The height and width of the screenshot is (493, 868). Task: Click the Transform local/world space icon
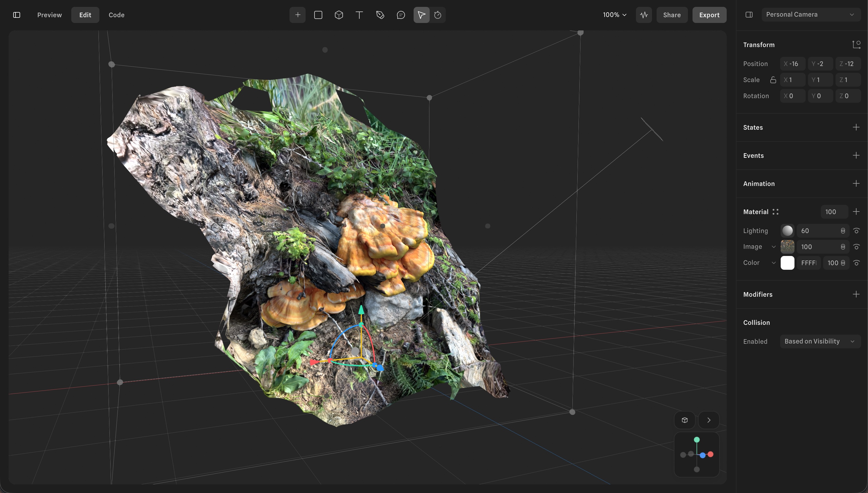point(857,44)
